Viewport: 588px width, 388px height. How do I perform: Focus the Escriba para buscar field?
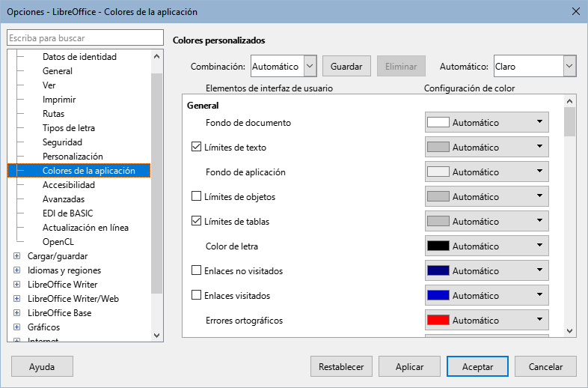point(85,38)
